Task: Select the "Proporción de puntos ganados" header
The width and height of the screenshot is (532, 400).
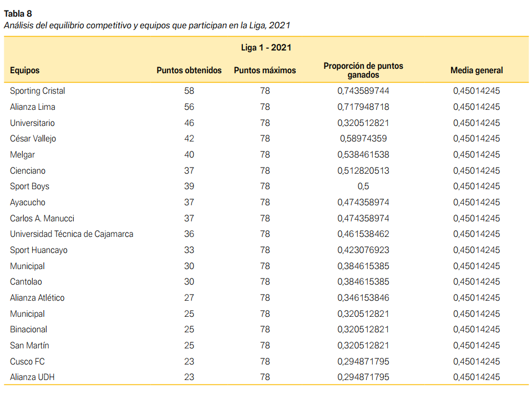Action: (x=363, y=70)
